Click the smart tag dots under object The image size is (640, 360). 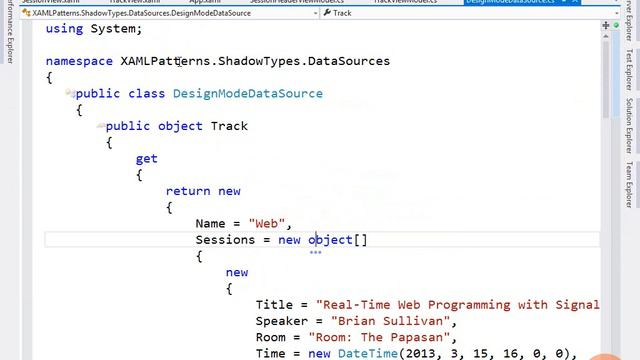coord(316,253)
